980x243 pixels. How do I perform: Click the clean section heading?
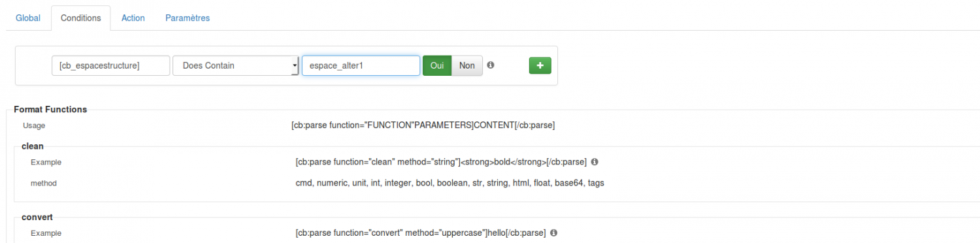click(33, 146)
